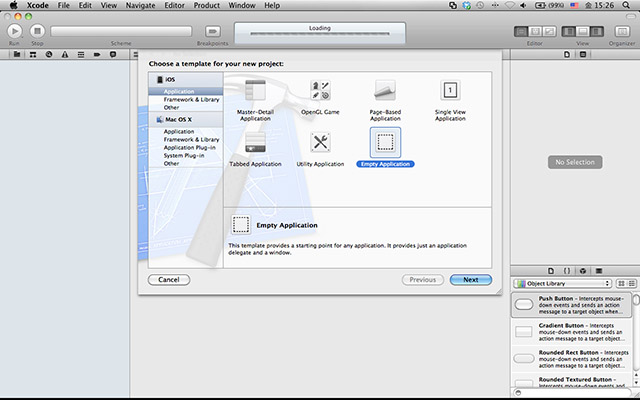
Task: Show the Log navigator speech-bubble icon
Action: [113, 54]
